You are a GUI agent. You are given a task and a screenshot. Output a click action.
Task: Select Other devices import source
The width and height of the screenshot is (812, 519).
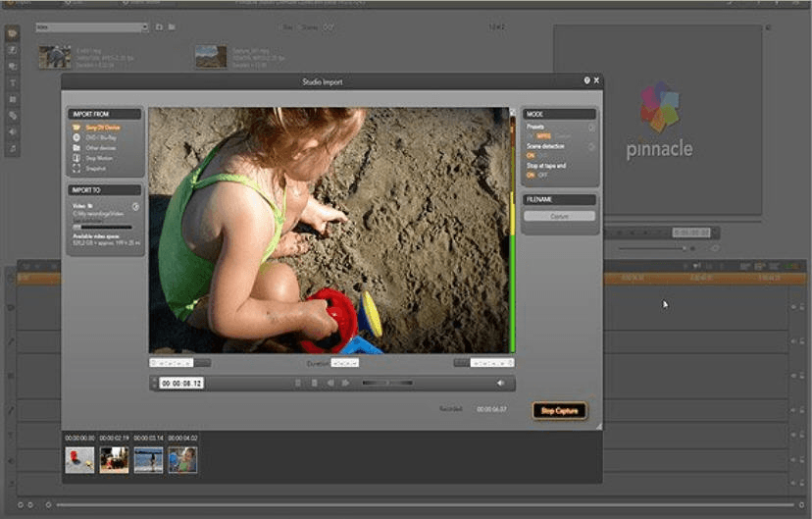(99, 148)
